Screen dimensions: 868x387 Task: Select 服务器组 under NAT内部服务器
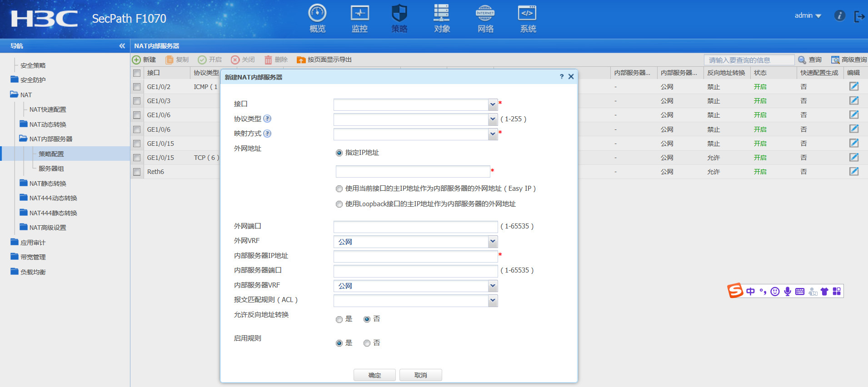[51, 169]
